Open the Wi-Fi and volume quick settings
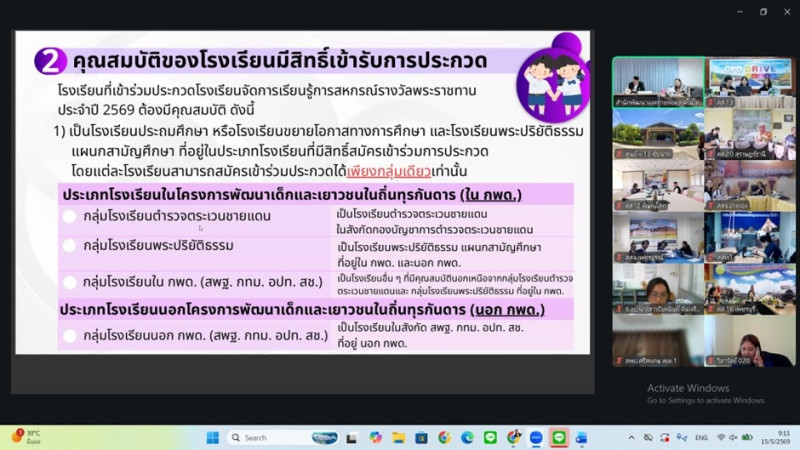 point(734,438)
